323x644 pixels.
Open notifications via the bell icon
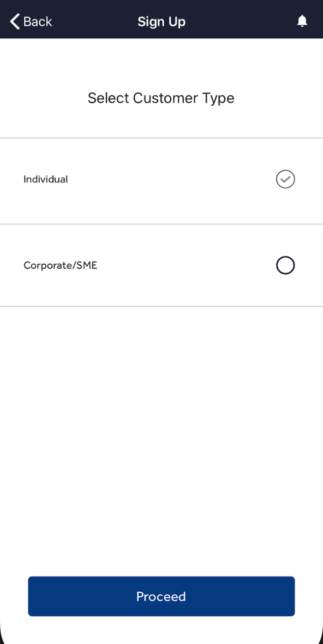click(x=302, y=21)
